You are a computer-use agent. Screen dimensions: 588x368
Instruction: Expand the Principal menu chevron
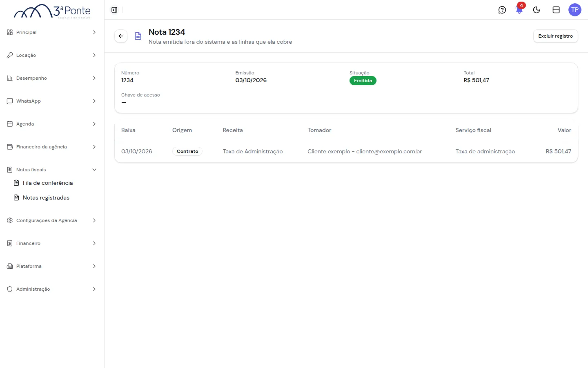coord(94,32)
